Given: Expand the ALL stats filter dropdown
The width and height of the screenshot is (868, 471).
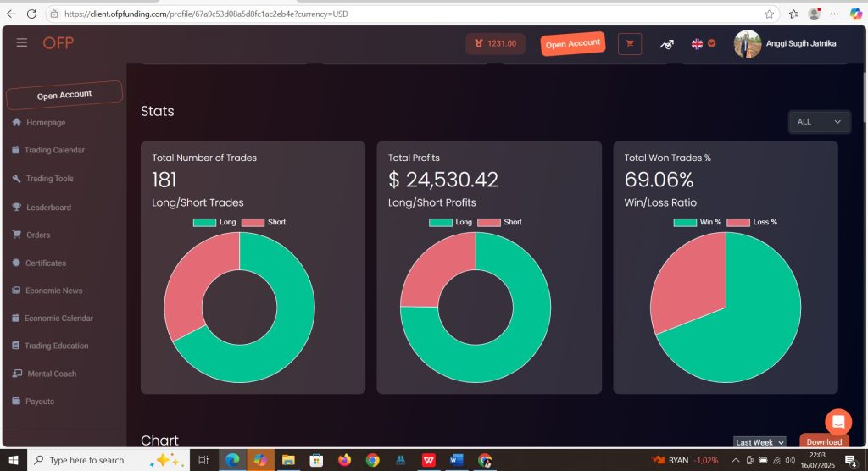Looking at the screenshot, I should [819, 122].
